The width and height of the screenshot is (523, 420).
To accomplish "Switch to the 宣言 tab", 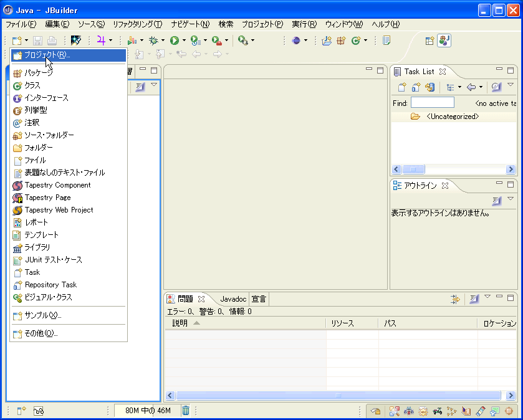I will coord(259,299).
